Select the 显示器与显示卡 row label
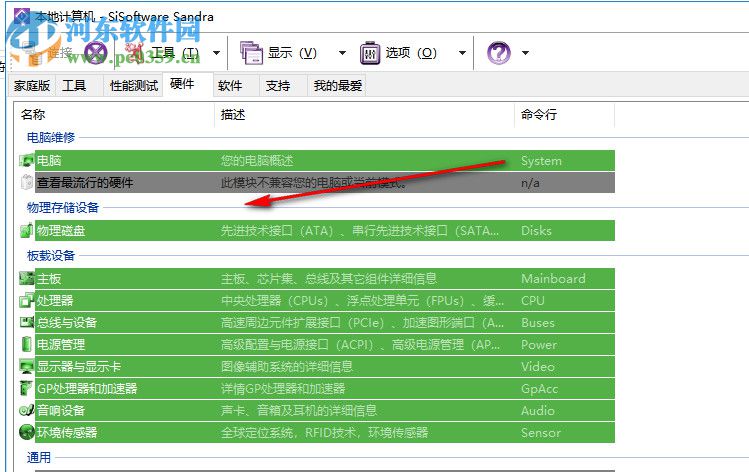This screenshot has height=472, width=749. [x=79, y=366]
